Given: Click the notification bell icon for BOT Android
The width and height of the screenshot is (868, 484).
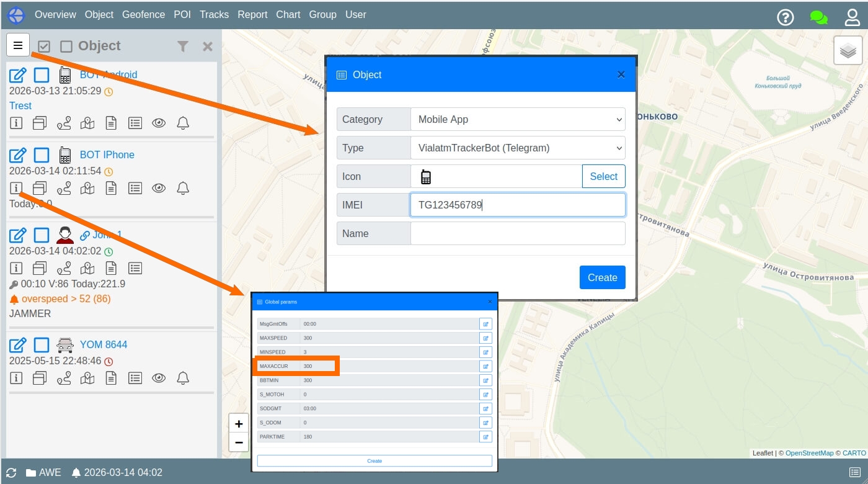Looking at the screenshot, I should click(182, 123).
